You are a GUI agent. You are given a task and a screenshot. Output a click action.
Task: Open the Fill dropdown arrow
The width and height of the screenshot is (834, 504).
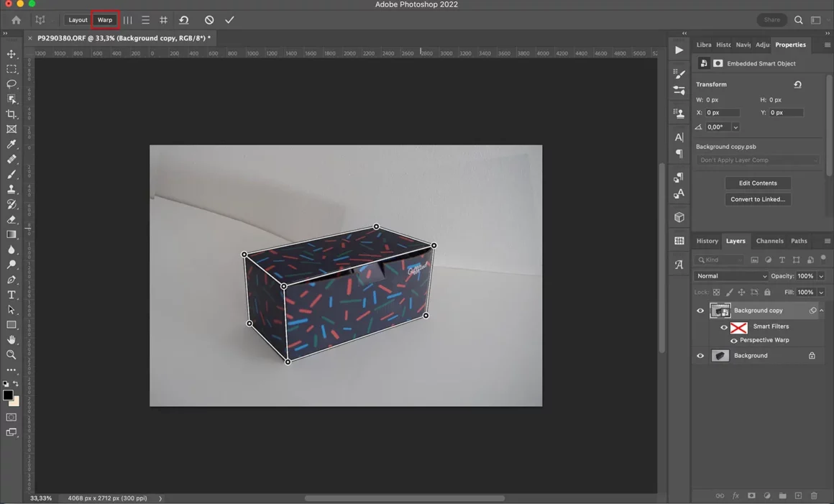(821, 292)
